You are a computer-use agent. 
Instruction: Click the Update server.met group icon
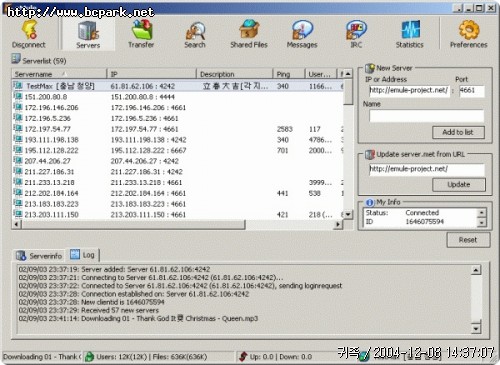(x=370, y=154)
